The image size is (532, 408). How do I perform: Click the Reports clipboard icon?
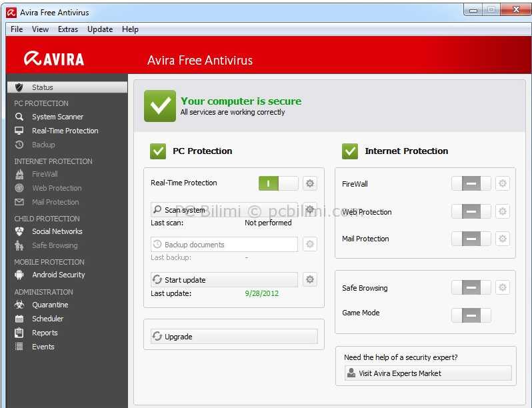(19, 333)
